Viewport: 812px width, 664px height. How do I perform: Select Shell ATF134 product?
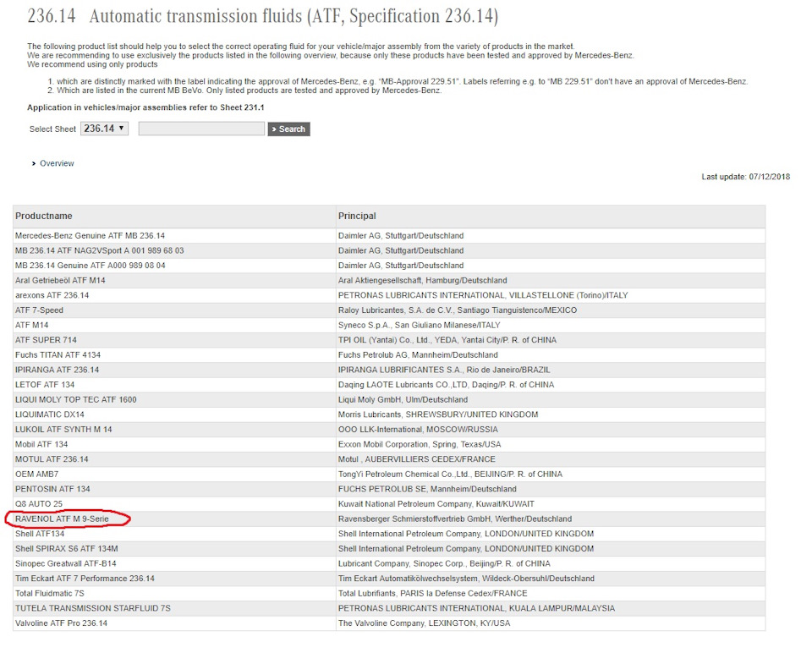(40, 534)
